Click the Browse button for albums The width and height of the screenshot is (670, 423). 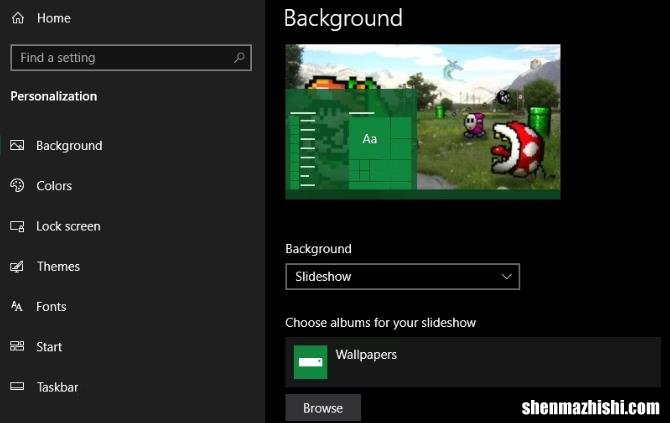click(323, 408)
